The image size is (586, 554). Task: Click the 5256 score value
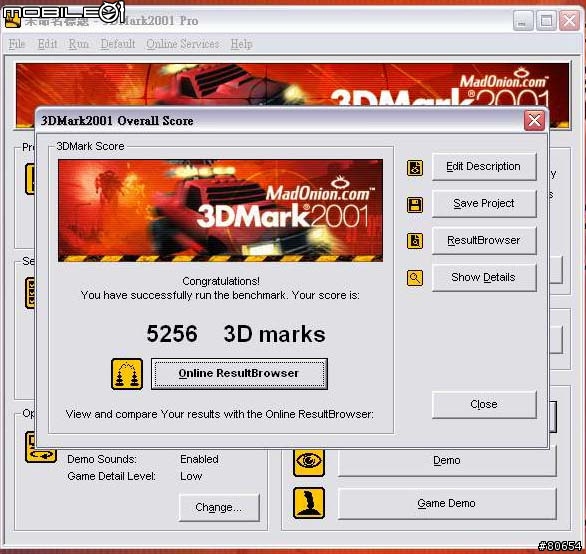pyautogui.click(x=172, y=334)
